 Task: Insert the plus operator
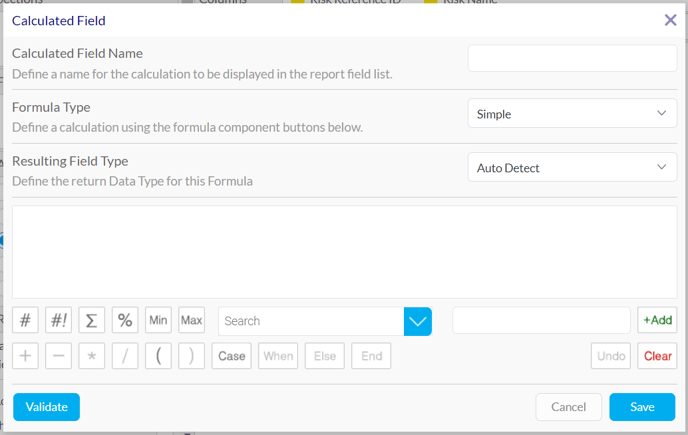(25, 356)
